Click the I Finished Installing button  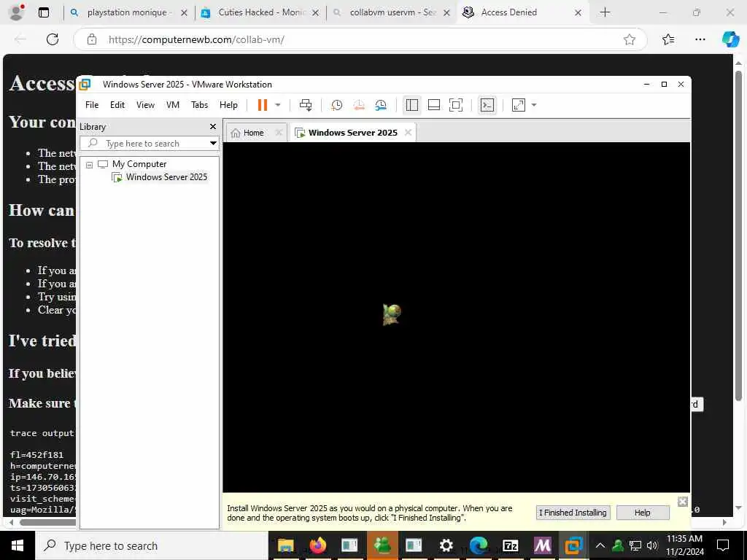573,513
